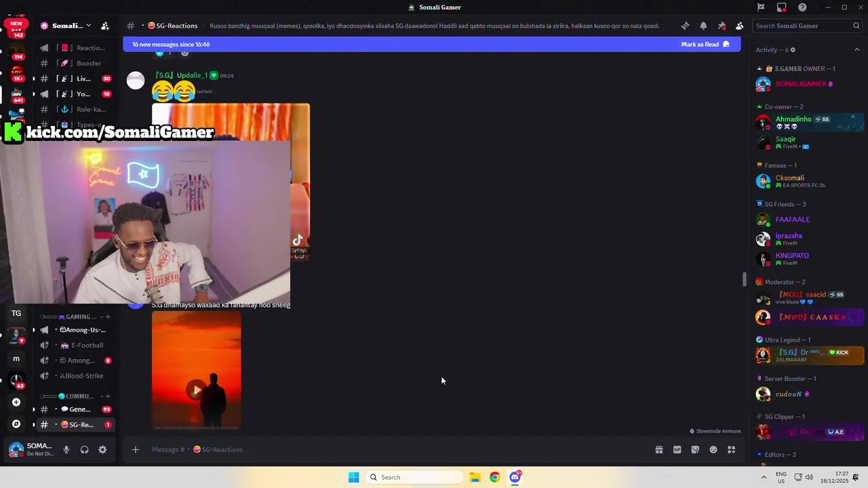Show pinned messages
The image size is (868, 488).
click(x=722, y=26)
